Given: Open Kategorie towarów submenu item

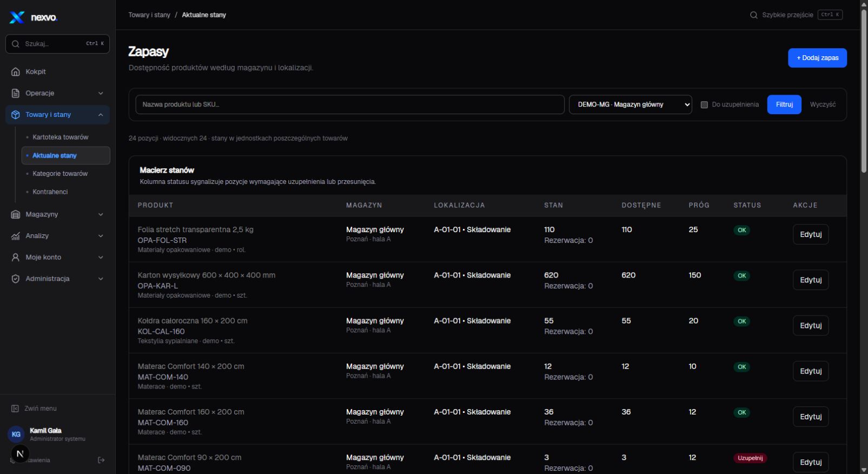Looking at the screenshot, I should pos(66,174).
